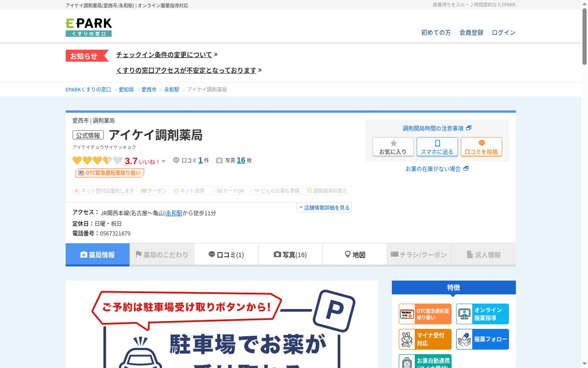Click the 調剤基本料表示 tag

coord(328,190)
